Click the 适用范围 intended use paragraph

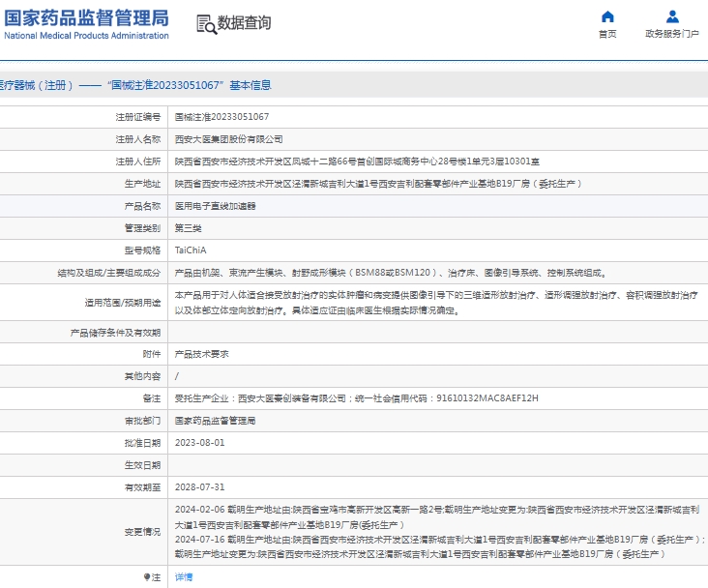(436, 303)
